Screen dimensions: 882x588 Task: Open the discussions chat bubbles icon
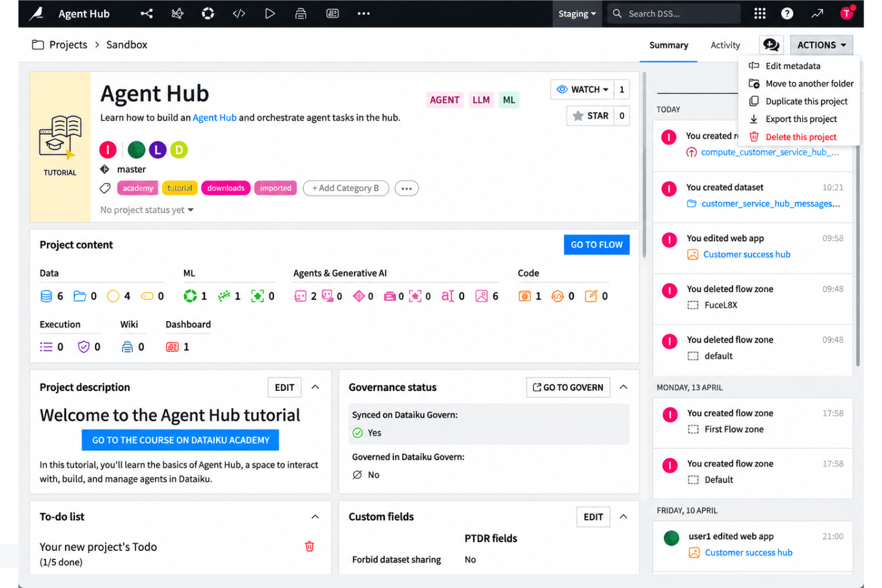(771, 45)
